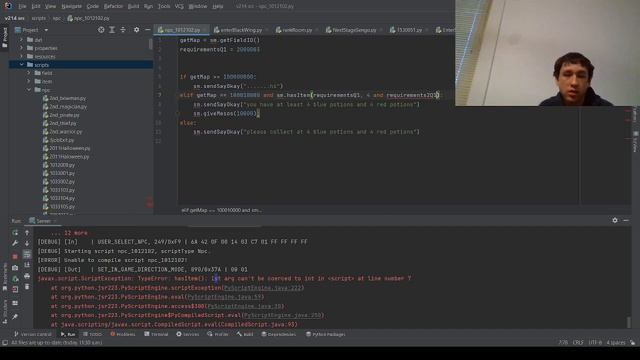Click the Project tree vertical scrollbar
Image resolution: width=640 pixels, height=360 pixels.
(151, 44)
